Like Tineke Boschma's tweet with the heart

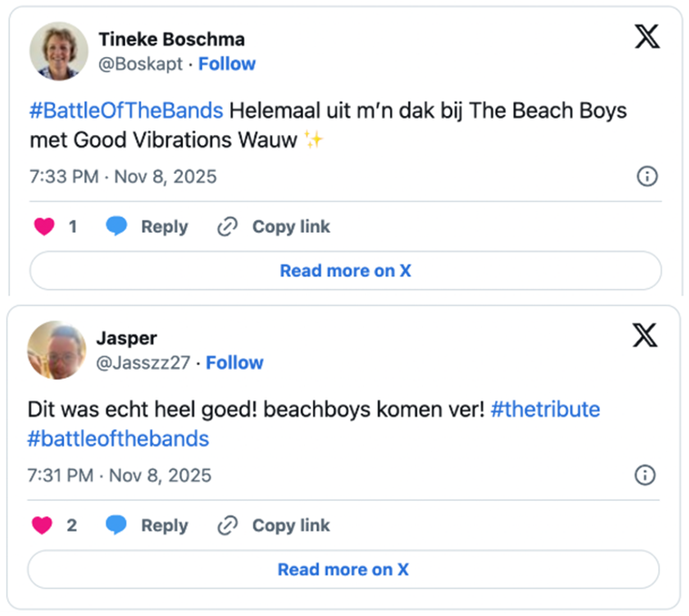pyautogui.click(x=44, y=226)
